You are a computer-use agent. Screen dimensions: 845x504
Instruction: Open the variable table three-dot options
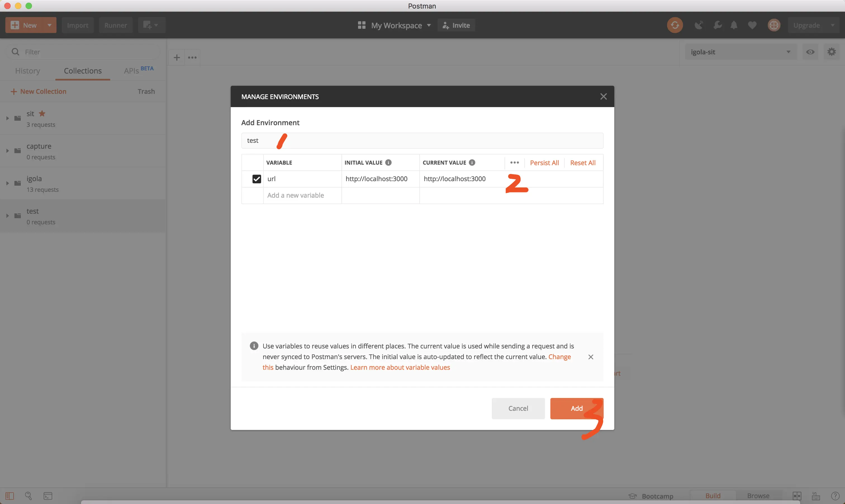point(514,163)
